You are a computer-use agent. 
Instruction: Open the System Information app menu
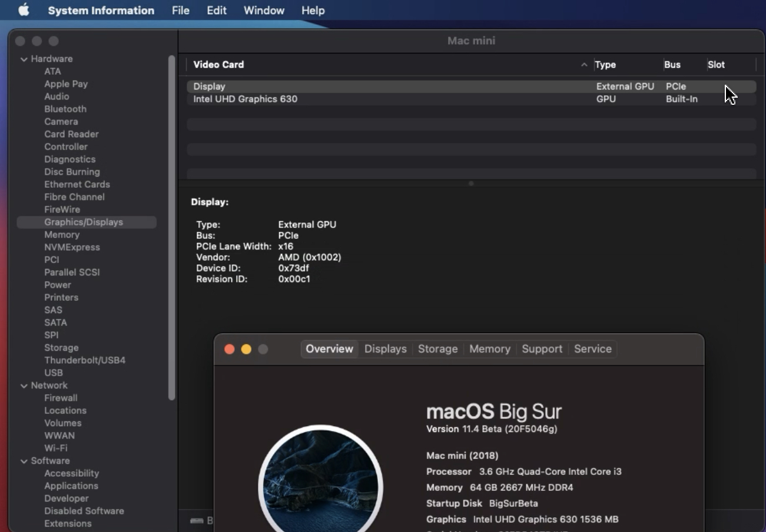[101, 11]
